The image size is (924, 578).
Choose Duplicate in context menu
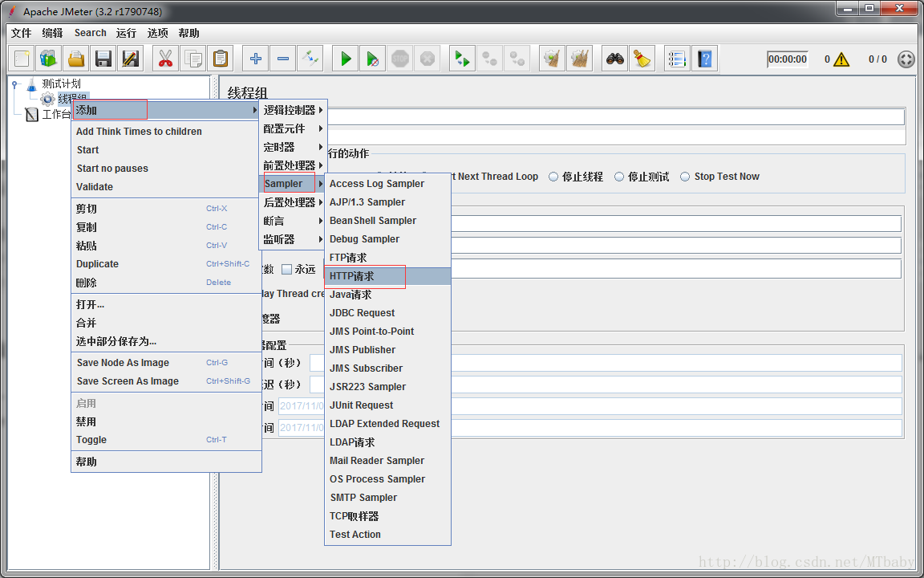tap(165, 264)
